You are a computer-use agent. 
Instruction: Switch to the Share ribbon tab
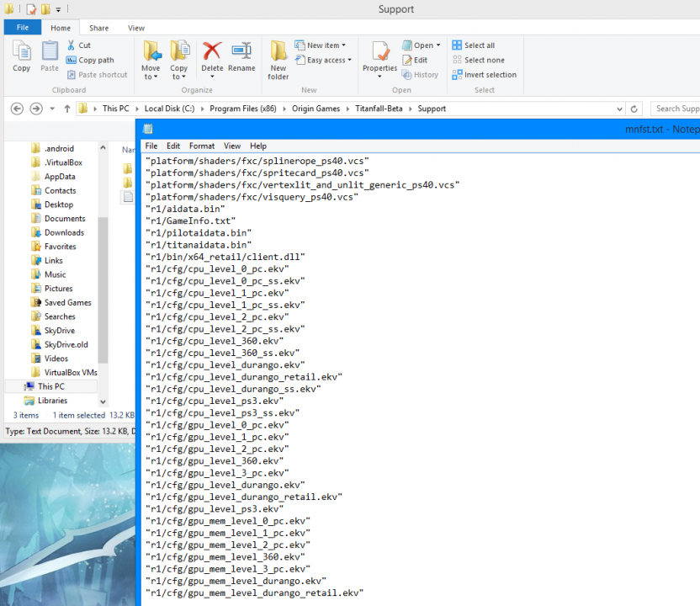98,28
